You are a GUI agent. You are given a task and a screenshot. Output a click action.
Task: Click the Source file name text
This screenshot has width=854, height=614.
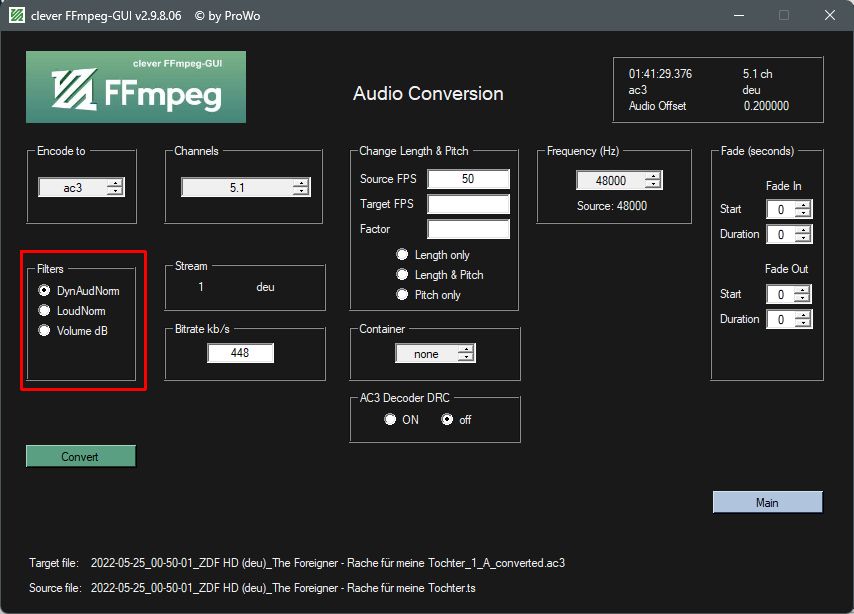click(283, 588)
